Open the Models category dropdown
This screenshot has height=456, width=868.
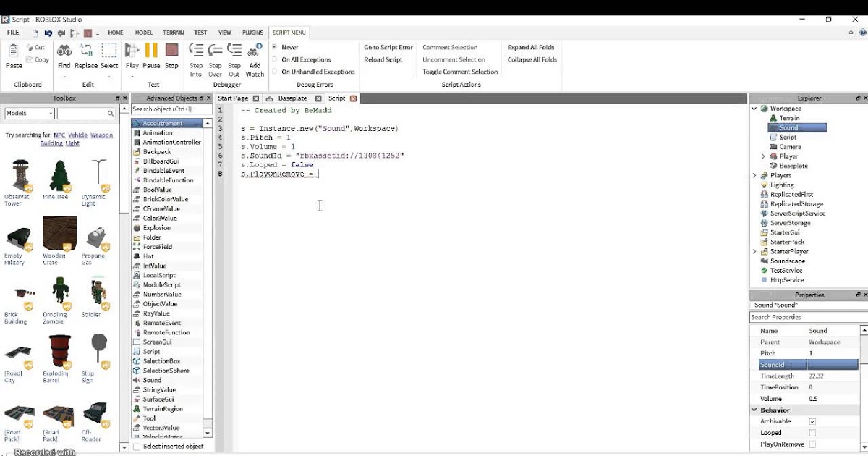[30, 114]
